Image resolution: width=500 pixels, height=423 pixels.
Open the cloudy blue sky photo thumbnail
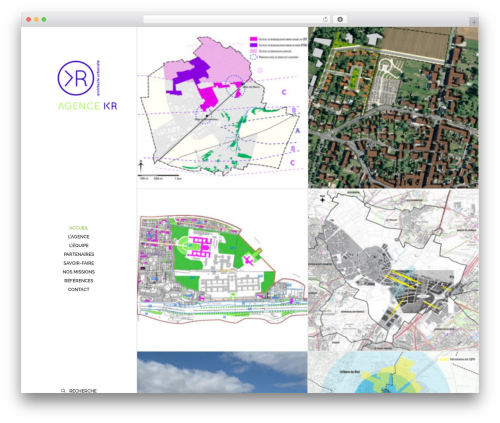222,372
